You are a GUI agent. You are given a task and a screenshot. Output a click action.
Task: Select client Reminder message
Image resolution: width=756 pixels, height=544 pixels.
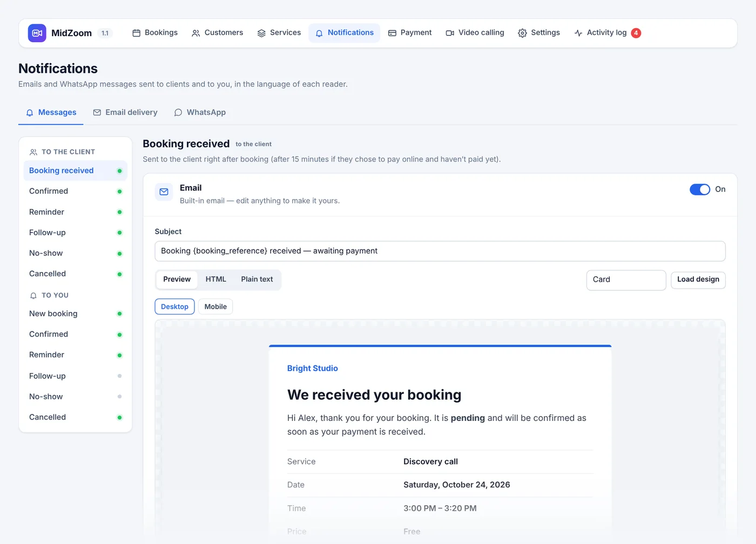coord(75,212)
